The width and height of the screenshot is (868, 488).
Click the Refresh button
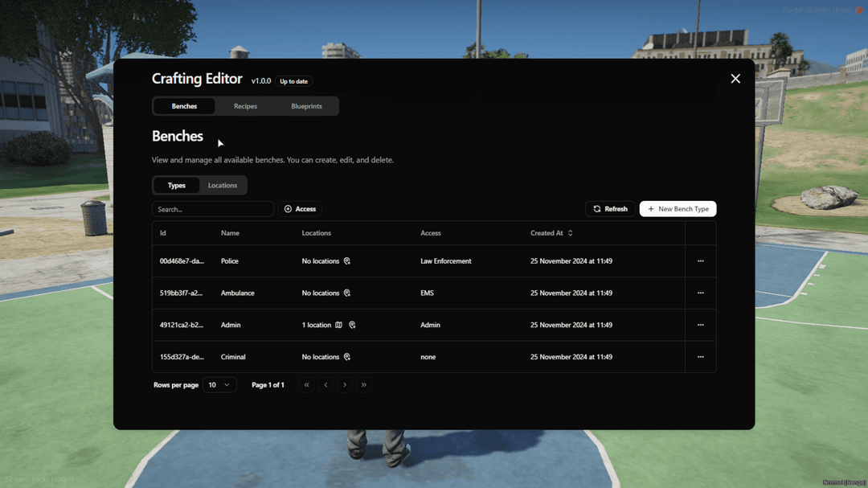click(x=610, y=209)
